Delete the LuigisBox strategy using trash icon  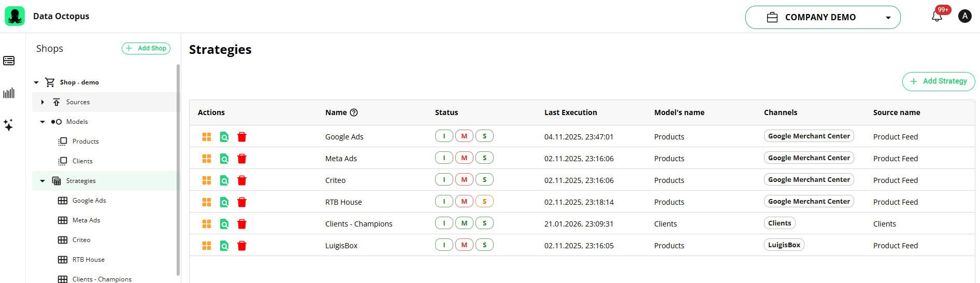point(242,246)
